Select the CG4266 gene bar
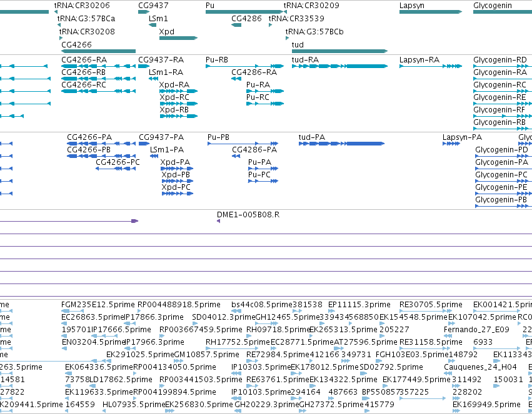This screenshot has width=532, height=414. (x=98, y=51)
